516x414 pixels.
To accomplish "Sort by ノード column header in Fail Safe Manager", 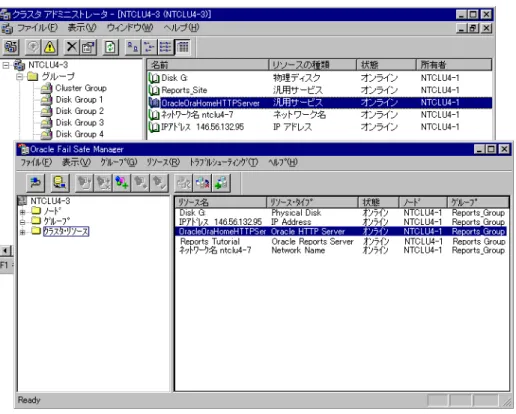I will coord(423,202).
